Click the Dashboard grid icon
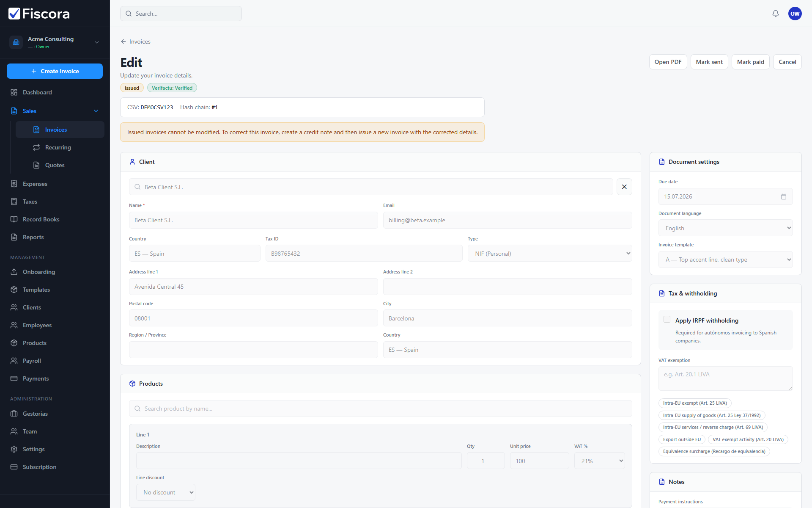 point(14,92)
